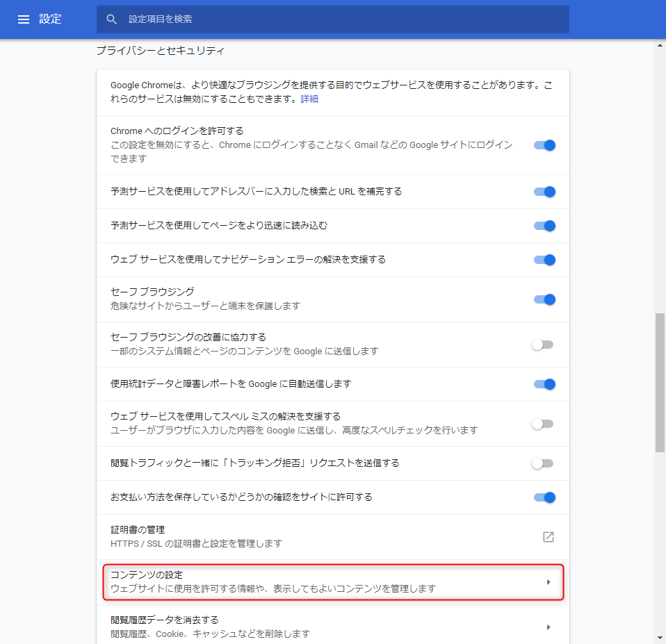Click プライバシーとセキュリティ section heading
Image resolution: width=666 pixels, height=644 pixels.
click(161, 51)
